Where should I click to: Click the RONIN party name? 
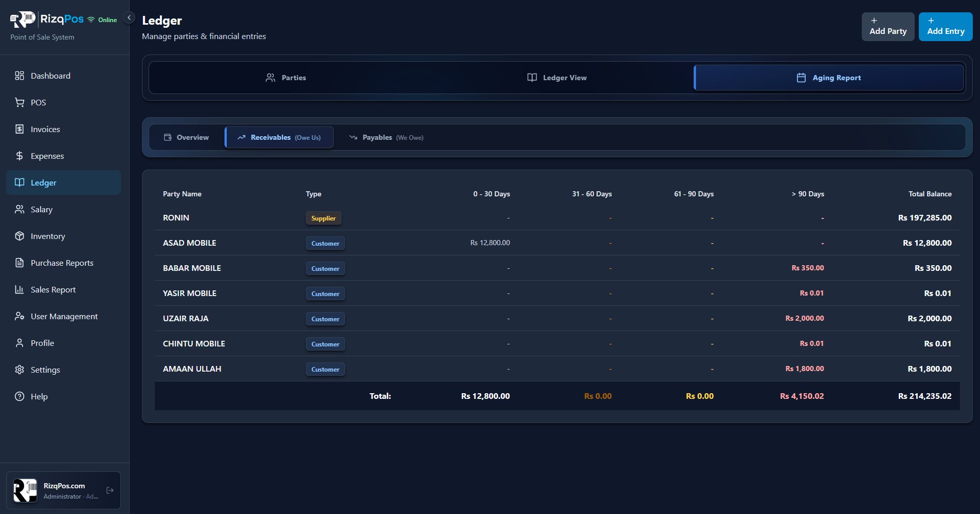176,217
